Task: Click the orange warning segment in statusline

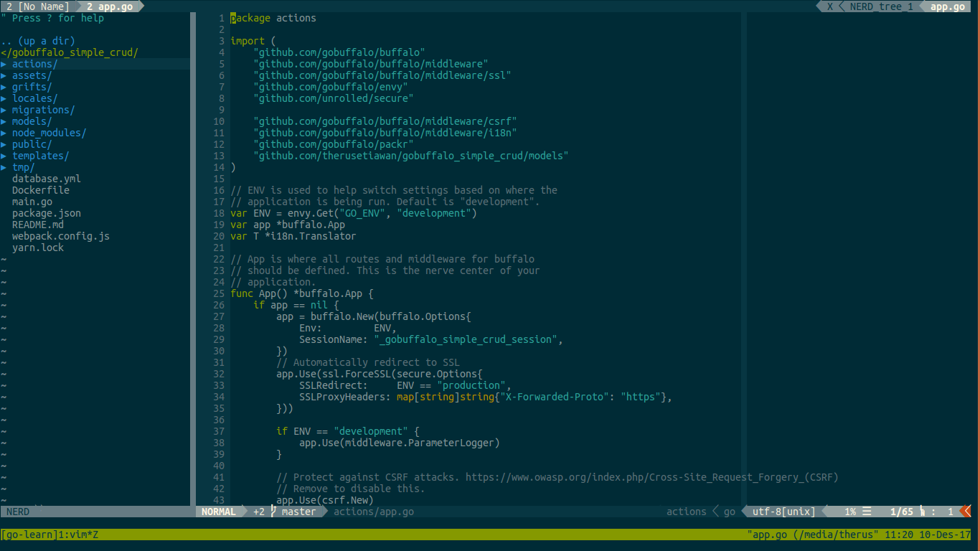Action: (966, 512)
